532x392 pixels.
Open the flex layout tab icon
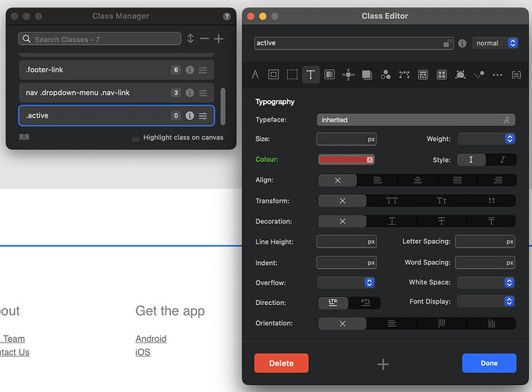[423, 74]
